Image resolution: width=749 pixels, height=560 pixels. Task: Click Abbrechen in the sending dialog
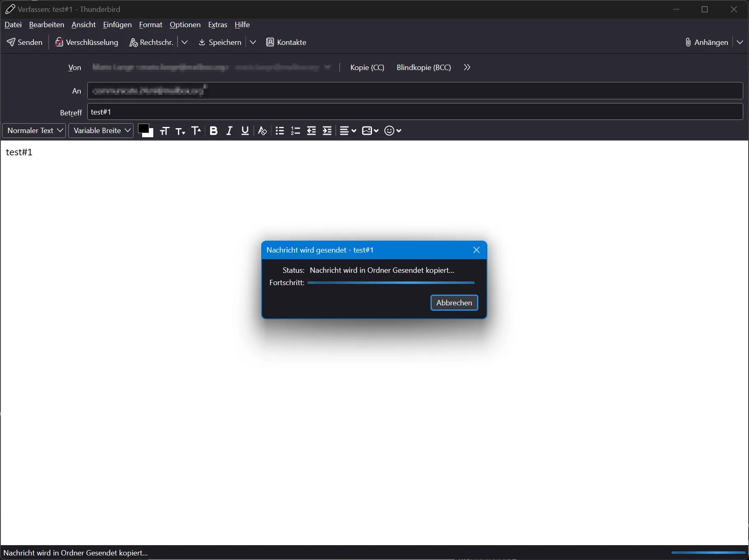[x=454, y=302]
